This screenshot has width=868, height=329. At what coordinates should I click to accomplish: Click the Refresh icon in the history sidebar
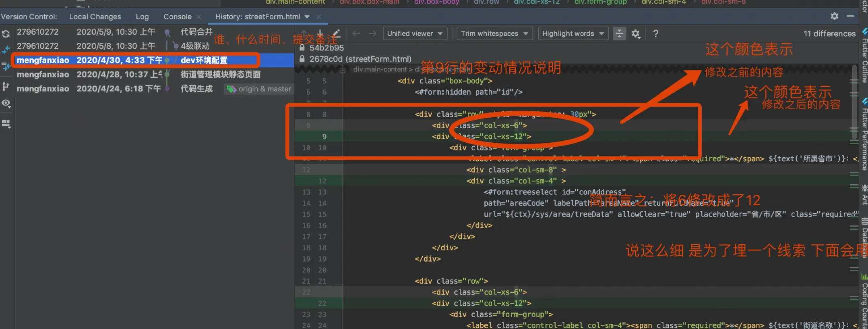(x=6, y=34)
